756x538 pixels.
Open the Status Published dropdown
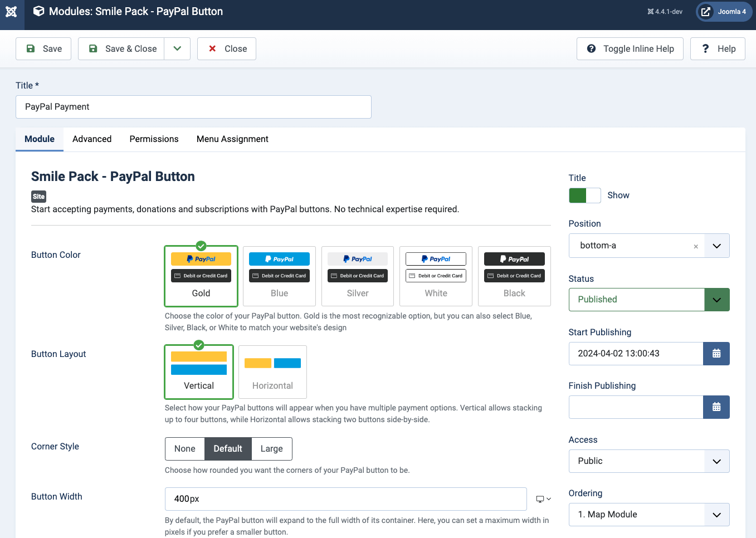click(649, 300)
